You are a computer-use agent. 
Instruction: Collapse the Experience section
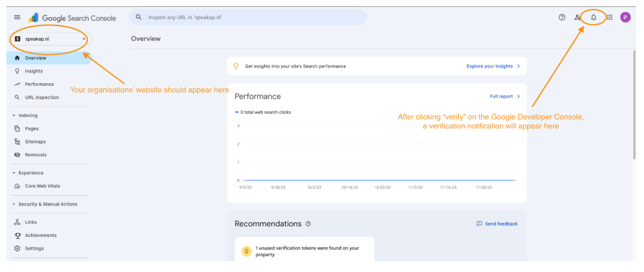point(14,173)
